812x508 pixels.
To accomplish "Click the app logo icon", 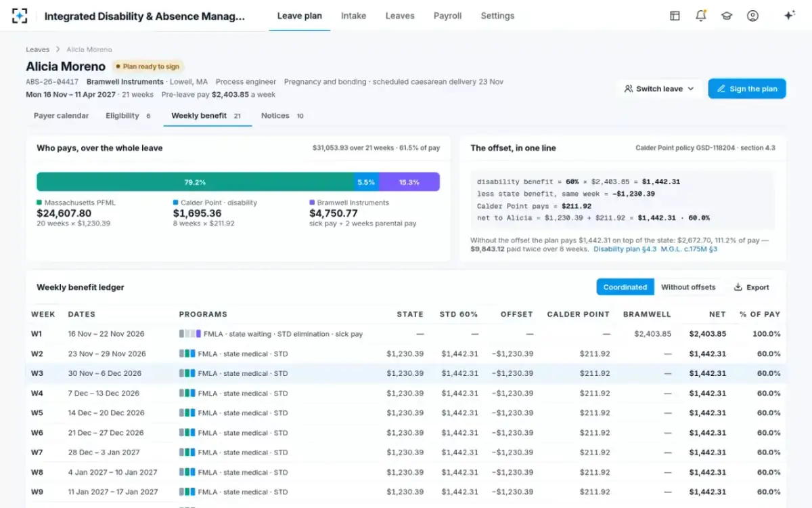I will click(20, 16).
